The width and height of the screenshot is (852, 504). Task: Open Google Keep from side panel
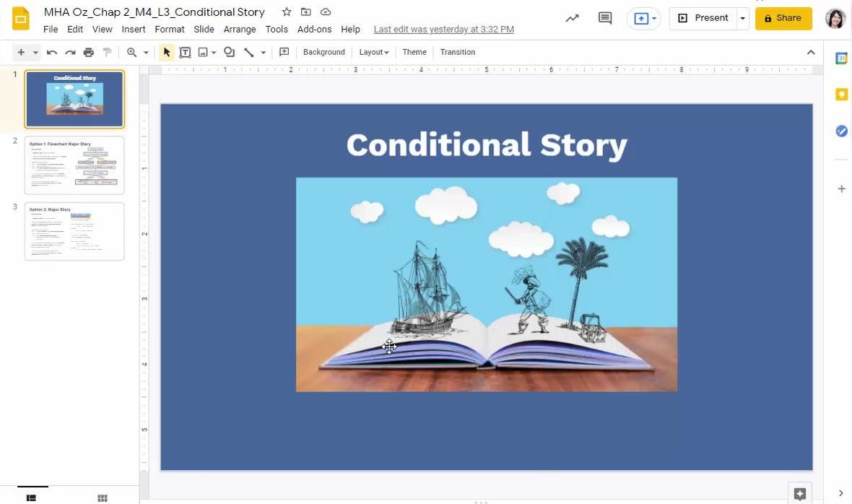tap(841, 95)
